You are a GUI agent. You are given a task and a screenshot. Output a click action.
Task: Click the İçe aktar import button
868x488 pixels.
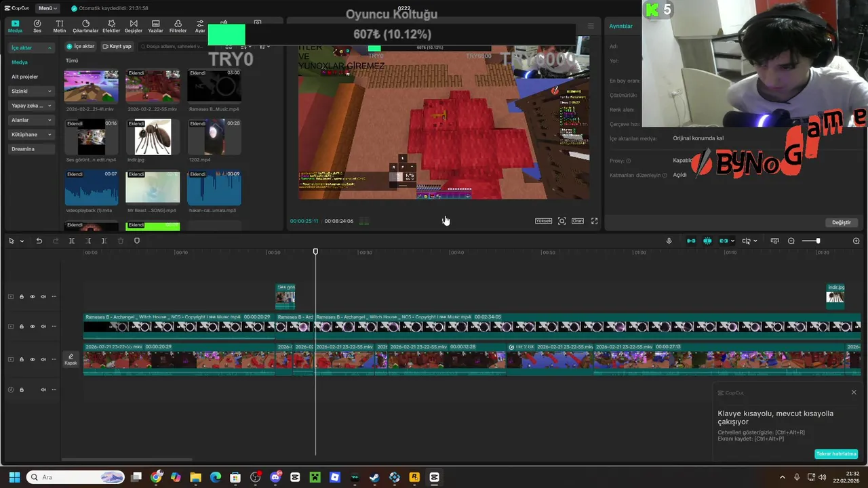click(x=81, y=46)
